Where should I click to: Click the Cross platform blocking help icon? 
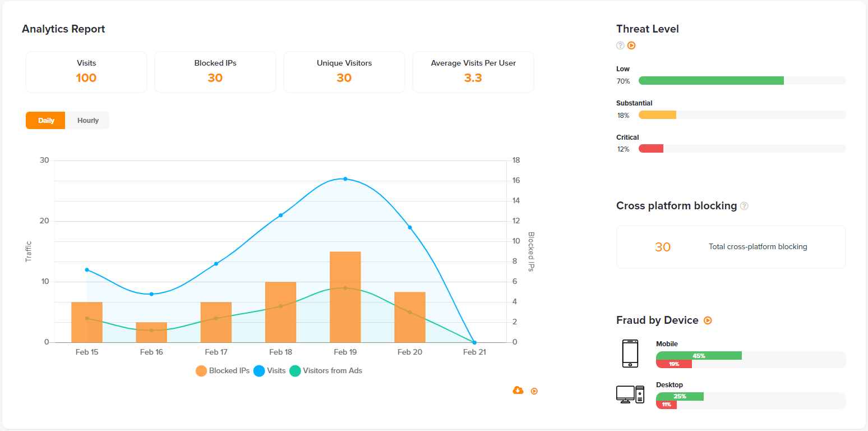pyautogui.click(x=744, y=206)
